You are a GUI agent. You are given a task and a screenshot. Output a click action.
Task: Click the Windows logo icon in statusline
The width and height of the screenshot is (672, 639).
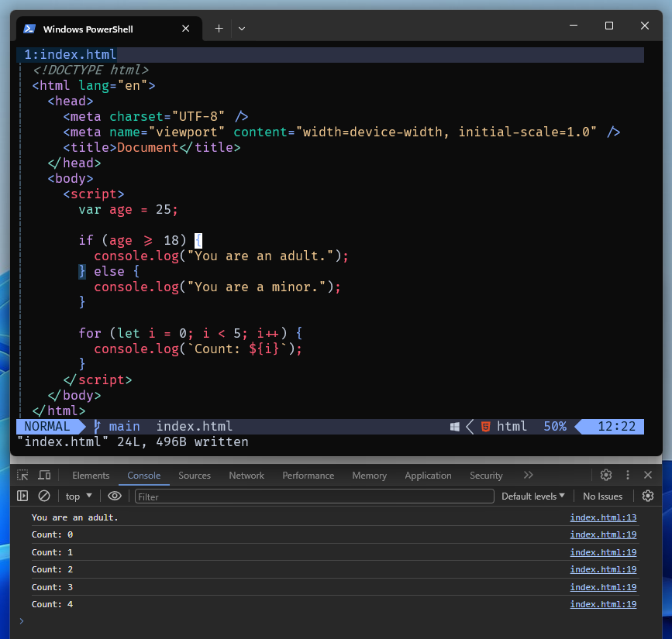455,427
